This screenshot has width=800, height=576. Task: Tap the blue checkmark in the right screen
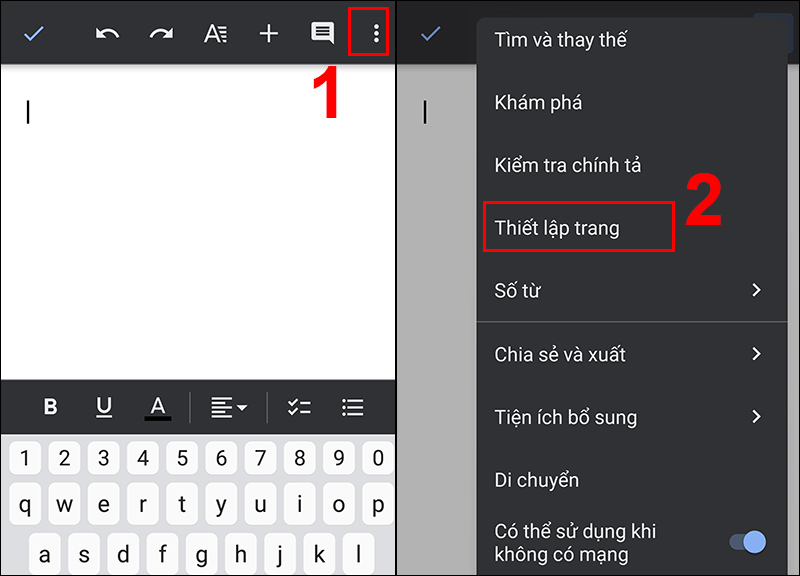(x=431, y=34)
